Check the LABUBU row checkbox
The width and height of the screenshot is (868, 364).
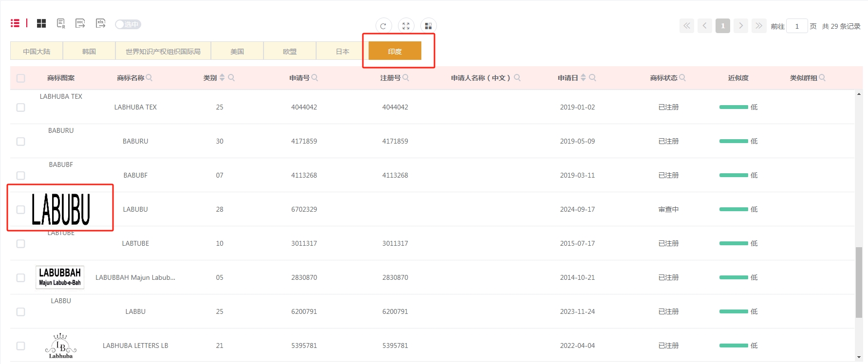coord(21,210)
